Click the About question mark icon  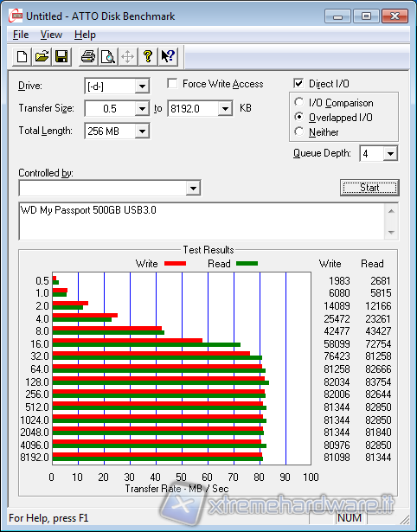(x=148, y=56)
